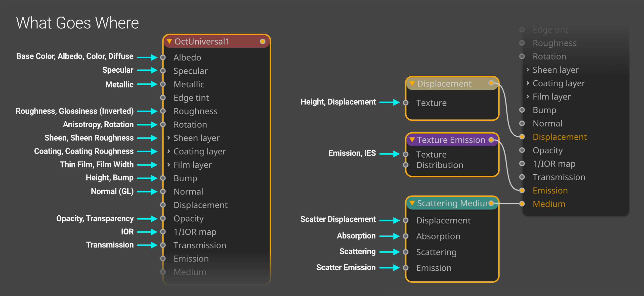
Task: Click the 'Normal (GL)' label
Action: coord(112,191)
